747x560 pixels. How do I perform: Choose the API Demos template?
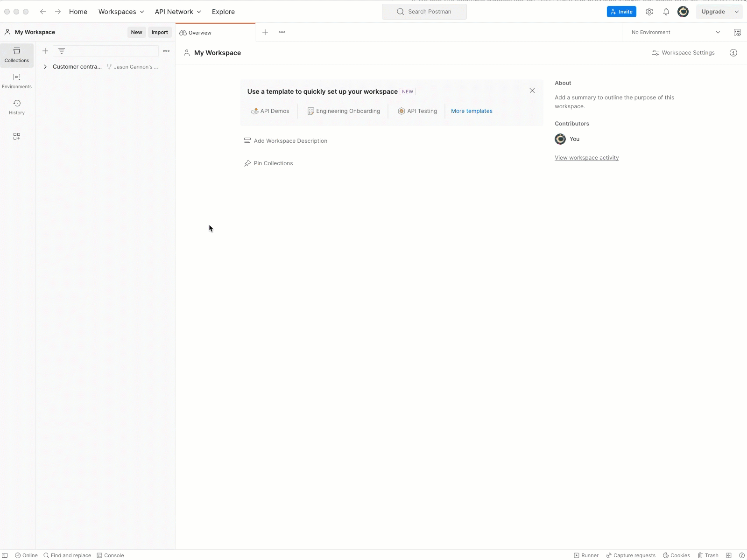(x=270, y=111)
